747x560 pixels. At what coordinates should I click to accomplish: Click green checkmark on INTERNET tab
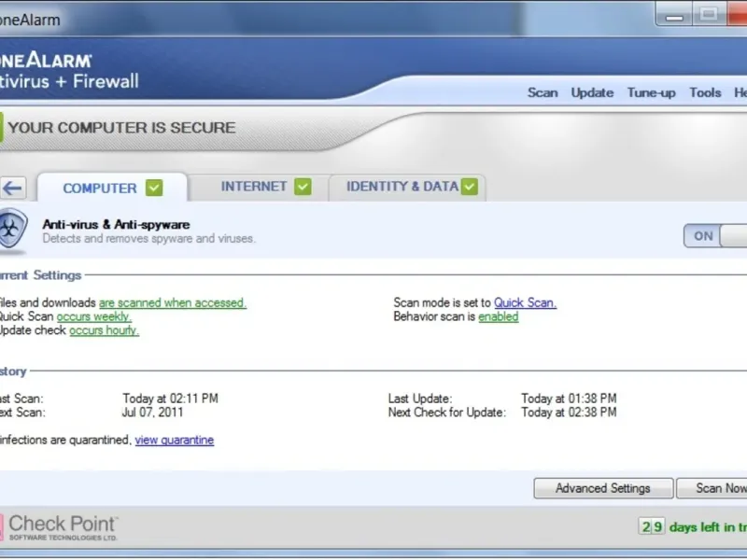[303, 186]
